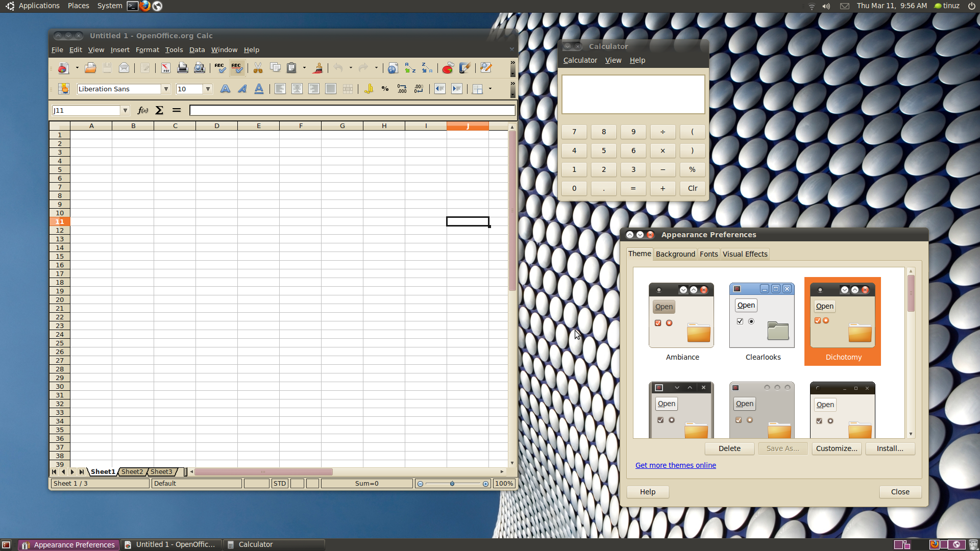Screen dimensions: 980x551
Task: Export directly as PDF icon
Action: point(166,68)
